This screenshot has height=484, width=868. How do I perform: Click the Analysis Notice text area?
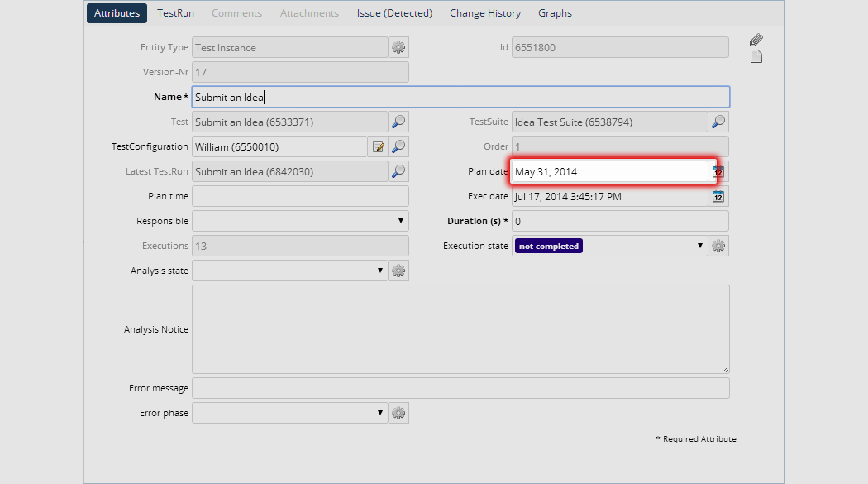coord(461,329)
